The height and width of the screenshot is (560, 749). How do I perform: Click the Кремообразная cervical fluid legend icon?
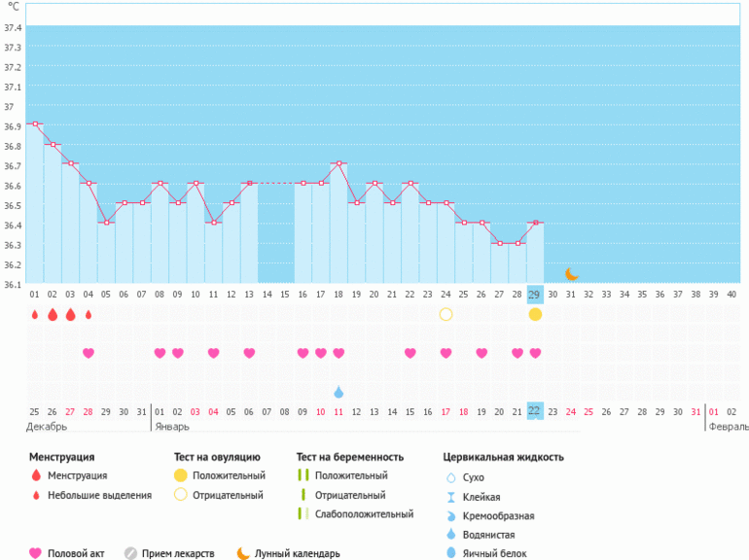click(x=449, y=515)
